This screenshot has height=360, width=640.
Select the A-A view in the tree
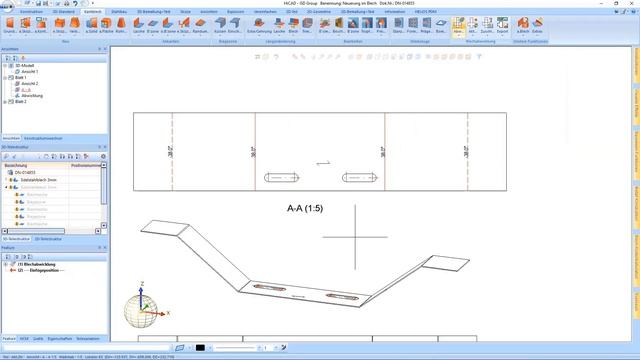click(x=26, y=90)
